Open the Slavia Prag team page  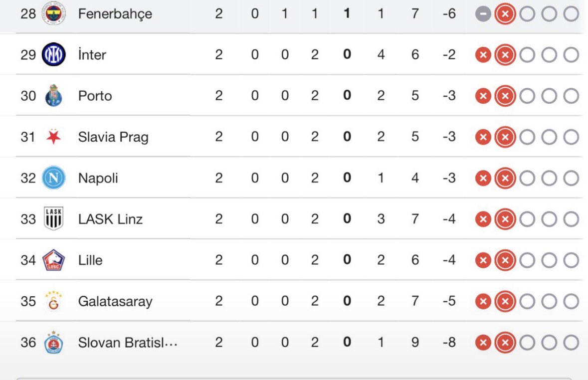[113, 137]
